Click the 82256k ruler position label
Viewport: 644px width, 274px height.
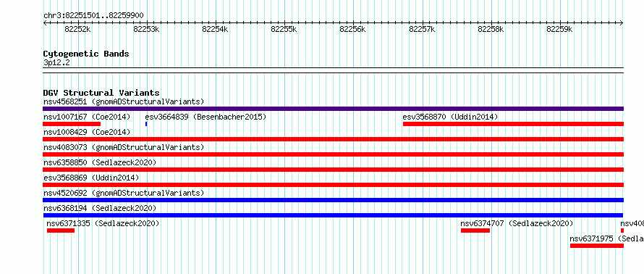coord(353,29)
